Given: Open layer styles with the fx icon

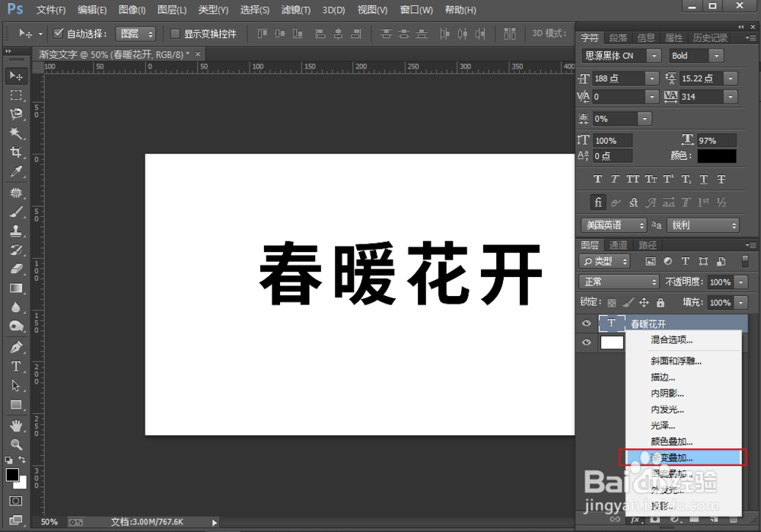Looking at the screenshot, I should [636, 519].
